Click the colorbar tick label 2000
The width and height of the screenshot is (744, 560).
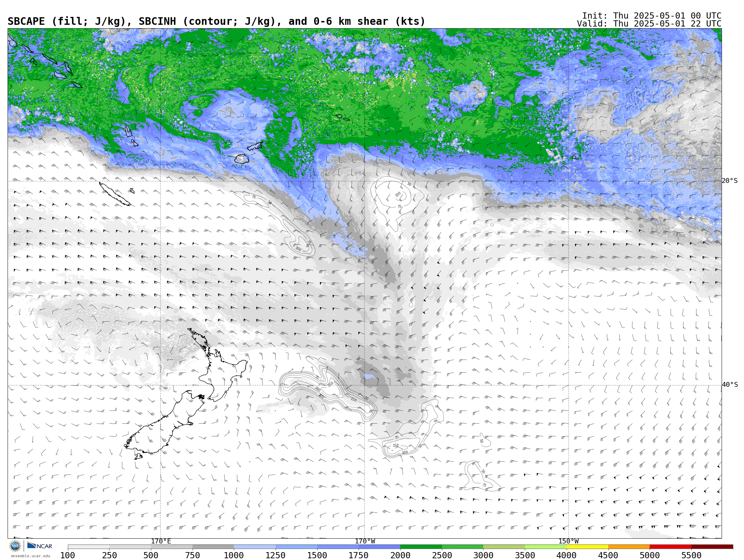[x=400, y=556]
